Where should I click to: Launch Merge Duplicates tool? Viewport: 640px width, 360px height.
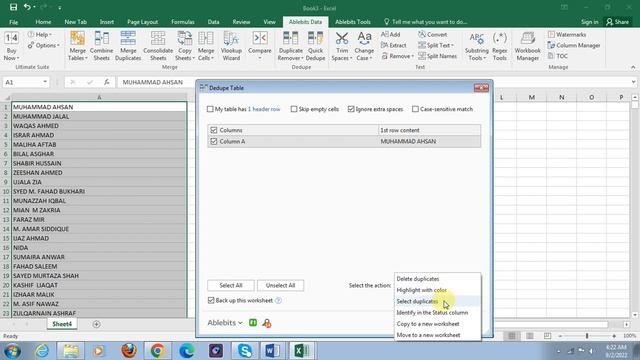click(128, 46)
